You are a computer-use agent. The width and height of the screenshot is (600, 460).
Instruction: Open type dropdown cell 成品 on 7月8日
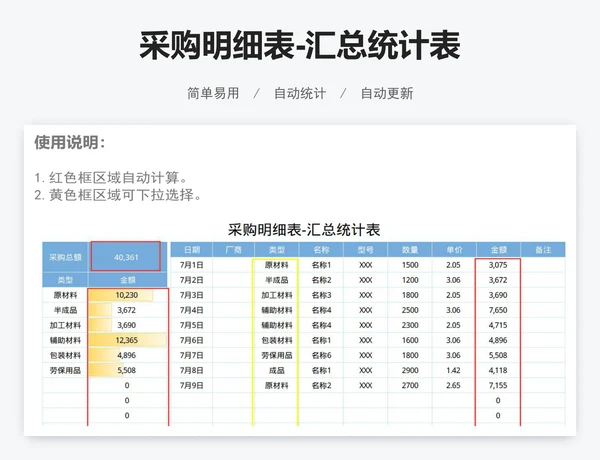[276, 370]
